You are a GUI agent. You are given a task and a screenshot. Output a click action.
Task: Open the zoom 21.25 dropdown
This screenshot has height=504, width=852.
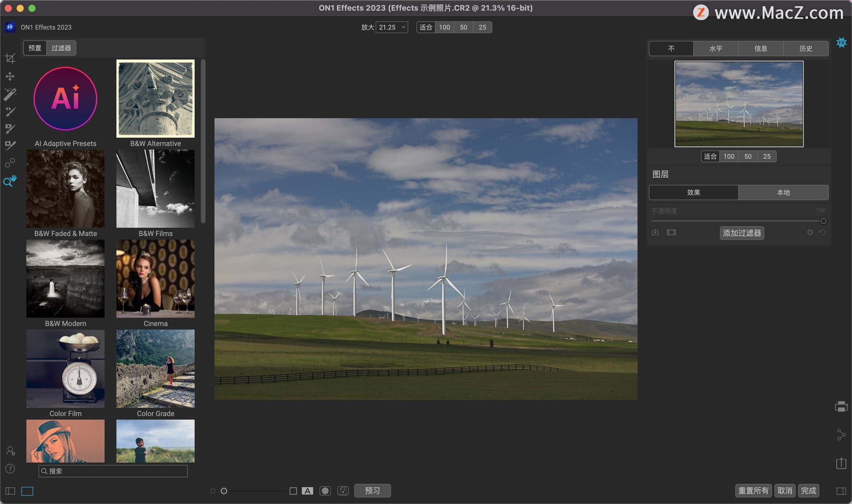pos(392,27)
